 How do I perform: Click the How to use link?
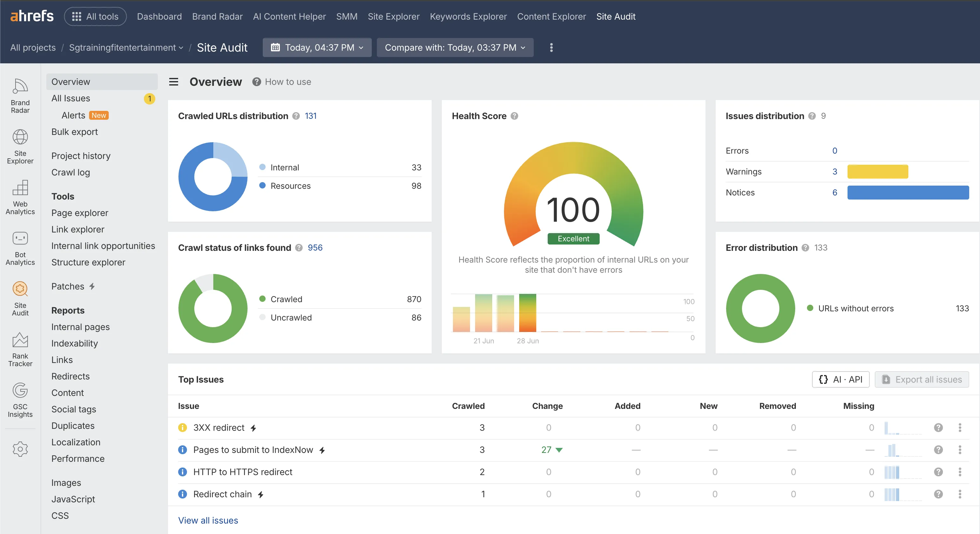click(x=281, y=82)
